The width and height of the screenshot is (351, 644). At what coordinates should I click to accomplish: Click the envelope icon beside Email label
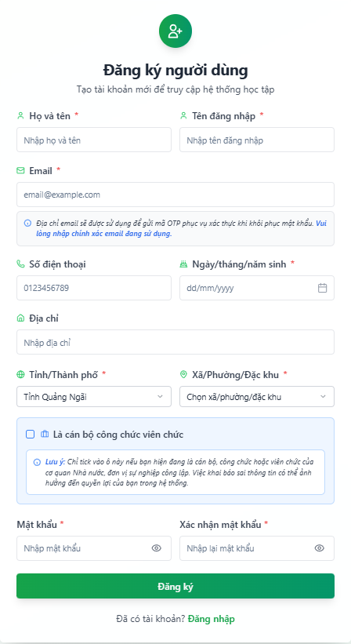(20, 170)
